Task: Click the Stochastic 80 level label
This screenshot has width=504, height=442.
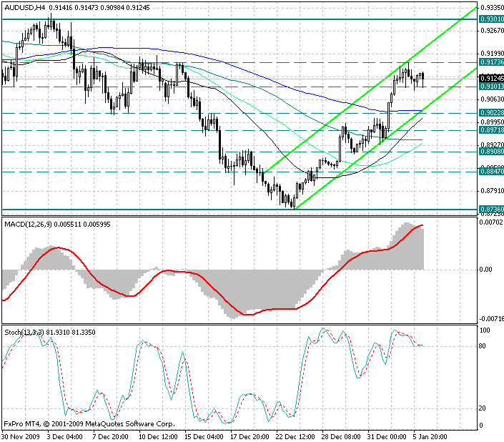Action: 482,346
